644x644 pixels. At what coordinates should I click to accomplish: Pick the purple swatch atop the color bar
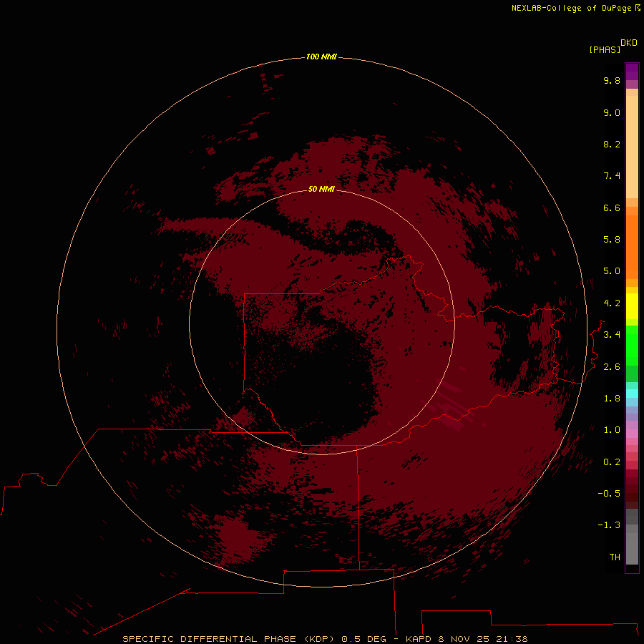632,72
